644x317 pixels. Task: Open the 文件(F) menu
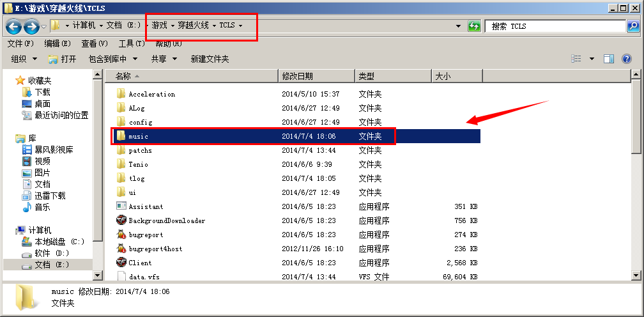[x=20, y=43]
